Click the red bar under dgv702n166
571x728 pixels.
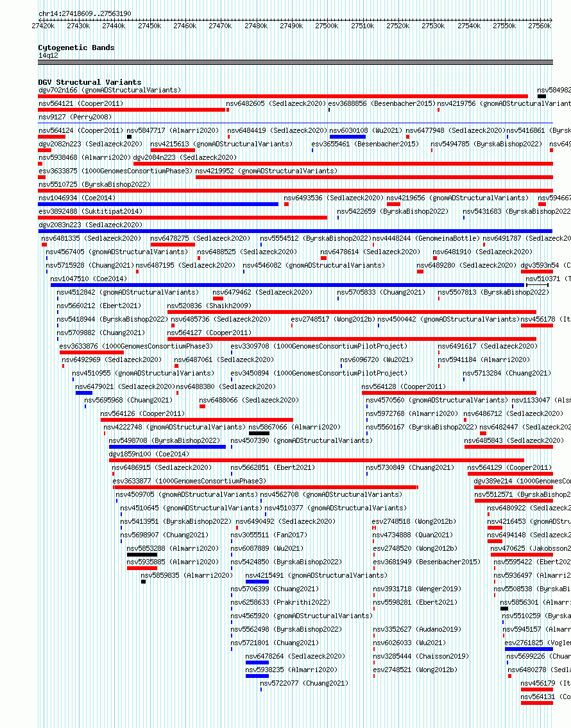pyautogui.click(x=283, y=96)
